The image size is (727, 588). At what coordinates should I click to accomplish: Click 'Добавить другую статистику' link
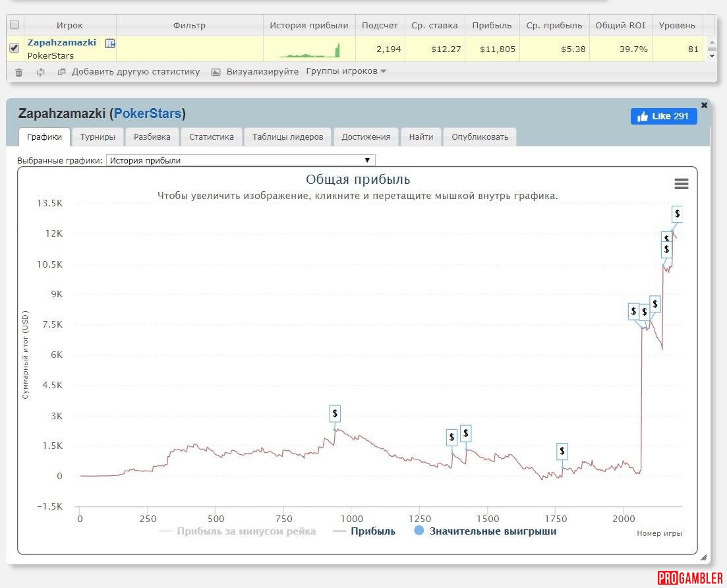click(135, 71)
